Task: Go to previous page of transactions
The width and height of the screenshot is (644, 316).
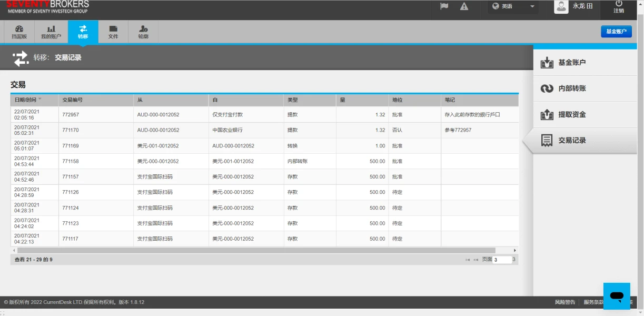Action: (476, 260)
